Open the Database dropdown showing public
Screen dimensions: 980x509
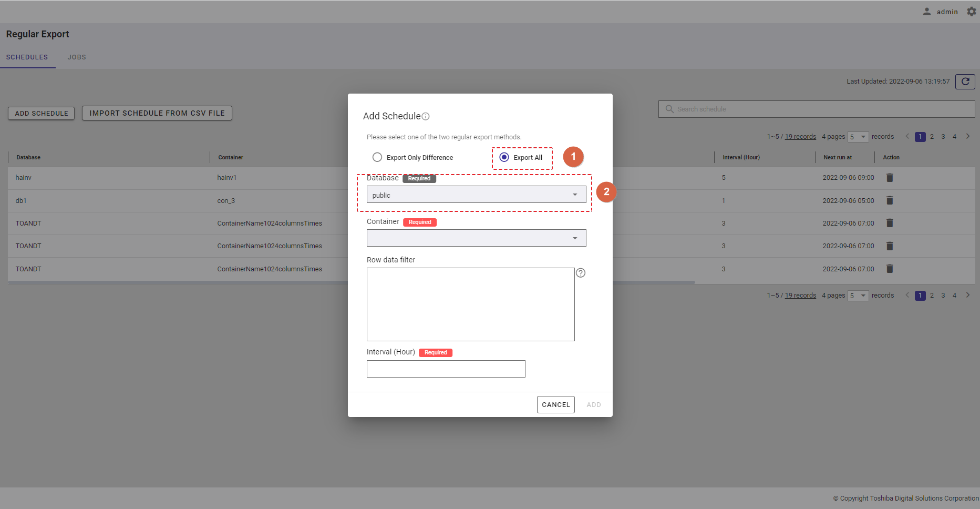[x=476, y=195]
